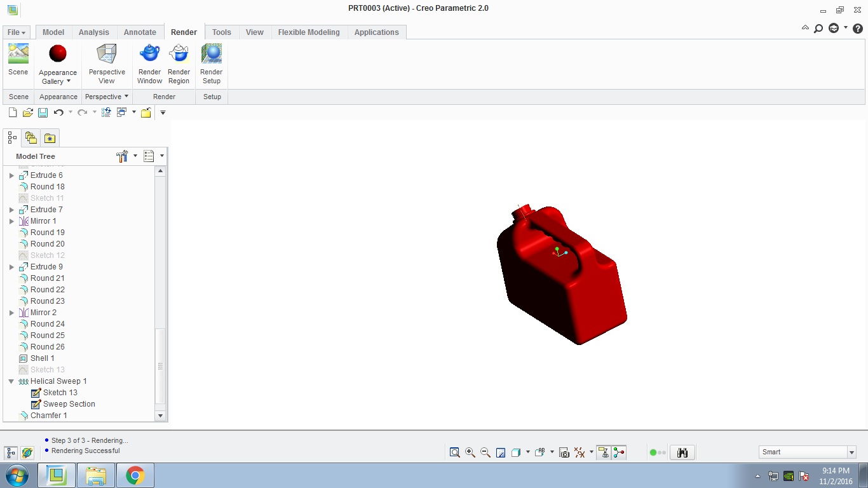This screenshot has width=868, height=488.
Task: Save the model with the floppy icon
Action: pos(43,112)
